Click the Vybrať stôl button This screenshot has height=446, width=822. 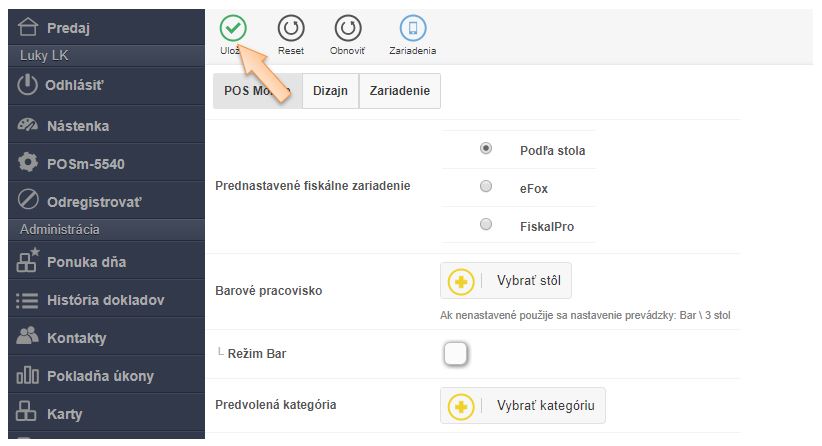click(506, 281)
